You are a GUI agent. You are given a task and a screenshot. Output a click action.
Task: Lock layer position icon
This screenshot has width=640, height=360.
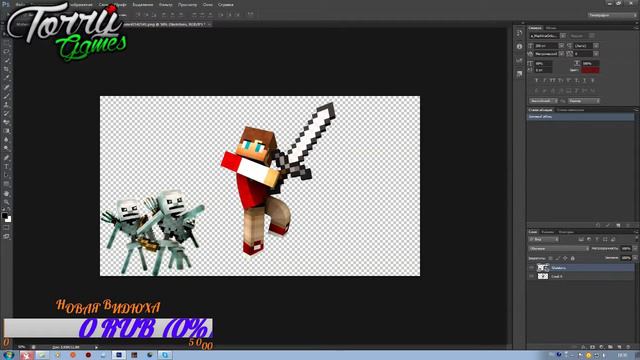point(565,258)
